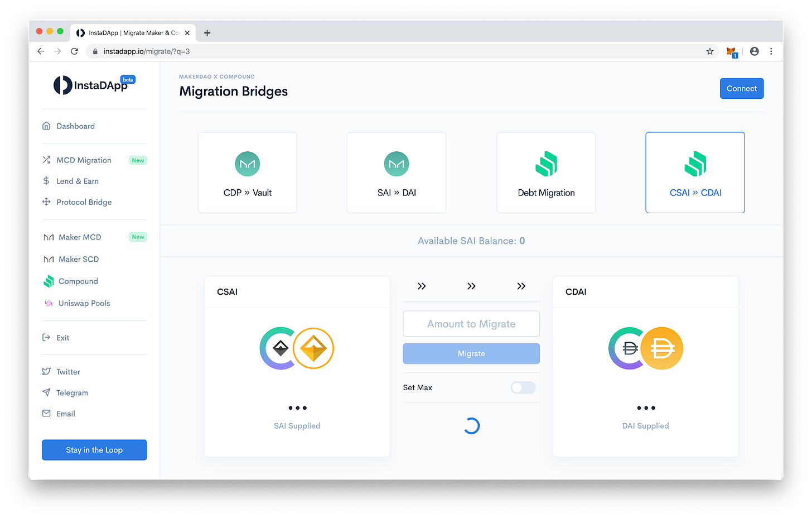Open the browser profile icon
The height and width of the screenshot is (518, 812).
point(755,51)
